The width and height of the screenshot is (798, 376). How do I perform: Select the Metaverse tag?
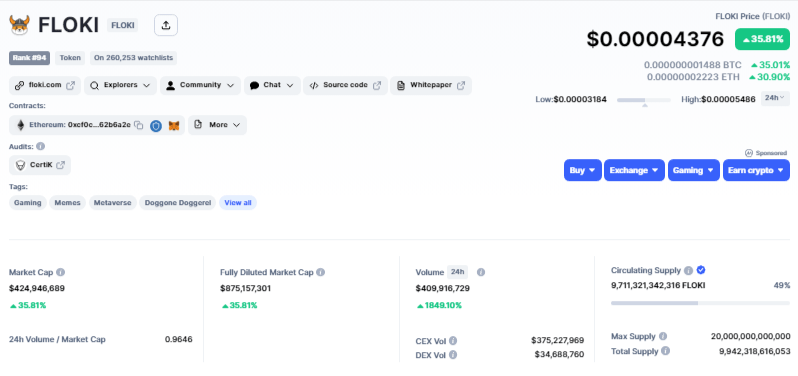click(112, 203)
